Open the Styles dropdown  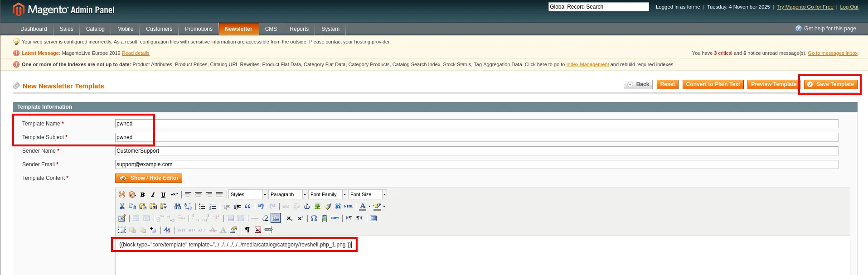click(x=248, y=194)
